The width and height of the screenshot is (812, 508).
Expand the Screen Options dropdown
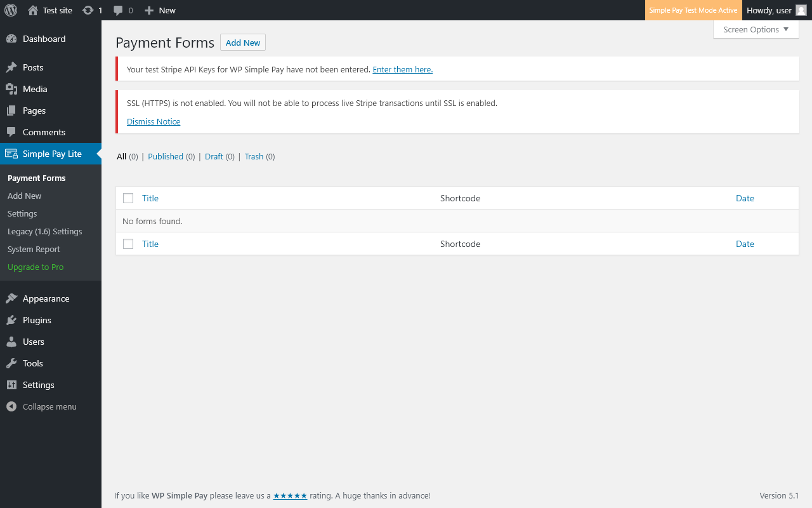[x=756, y=29]
